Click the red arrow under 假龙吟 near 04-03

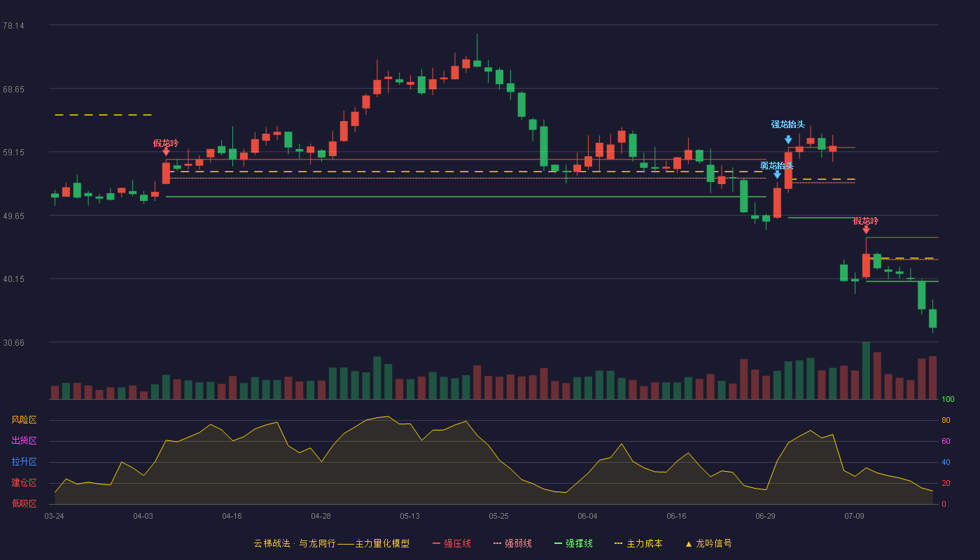166,152
